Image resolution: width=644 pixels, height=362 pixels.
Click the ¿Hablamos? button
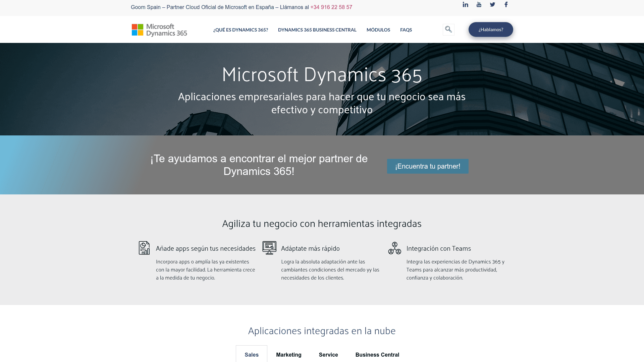tap(491, 29)
